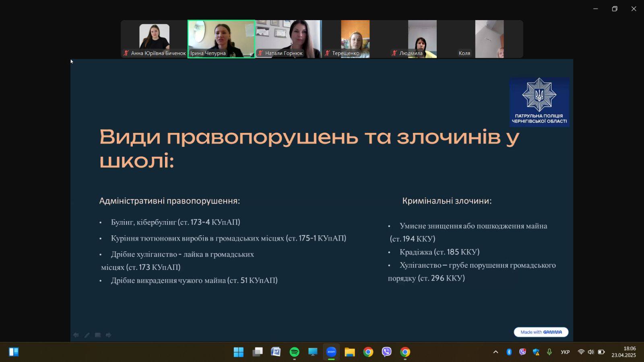
Task: Click slide title 'Види правопорушень та злочинів у школі:'
Action: 309,148
